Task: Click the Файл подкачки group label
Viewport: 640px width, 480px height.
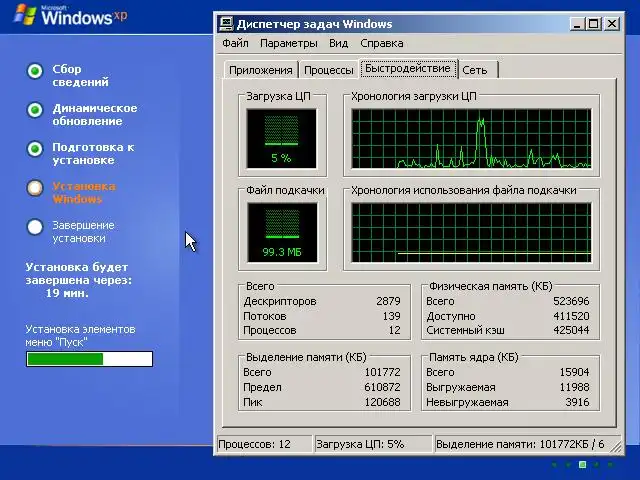Action: (x=285, y=190)
